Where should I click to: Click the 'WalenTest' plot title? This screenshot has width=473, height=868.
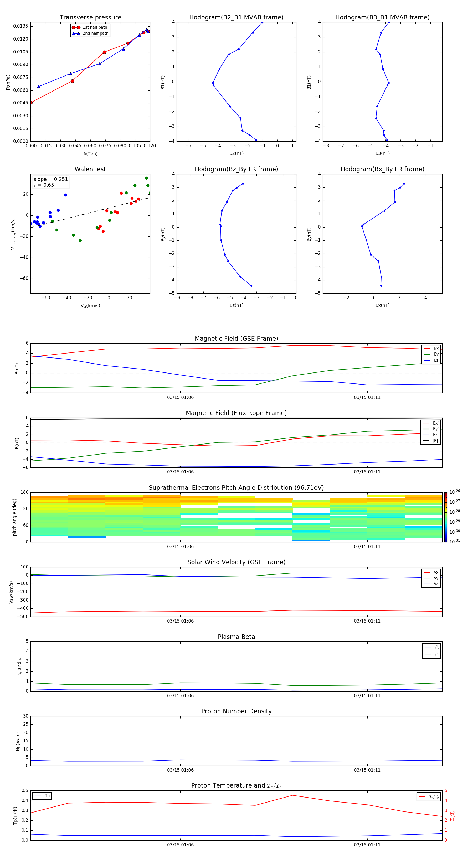pyautogui.click(x=90, y=169)
